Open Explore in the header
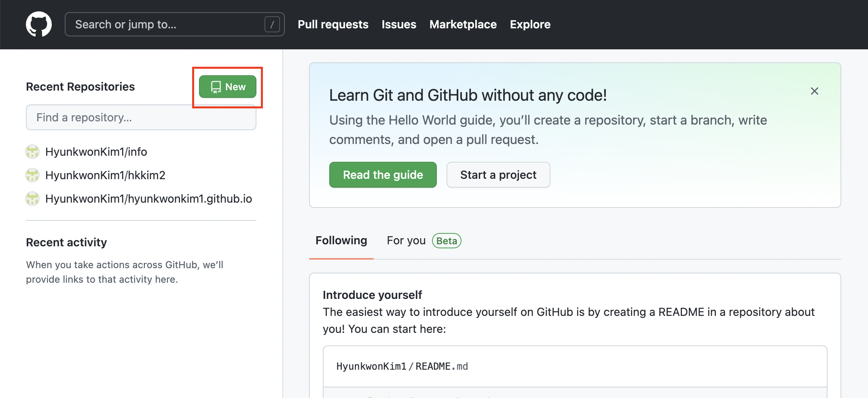This screenshot has height=398, width=868. (x=530, y=24)
